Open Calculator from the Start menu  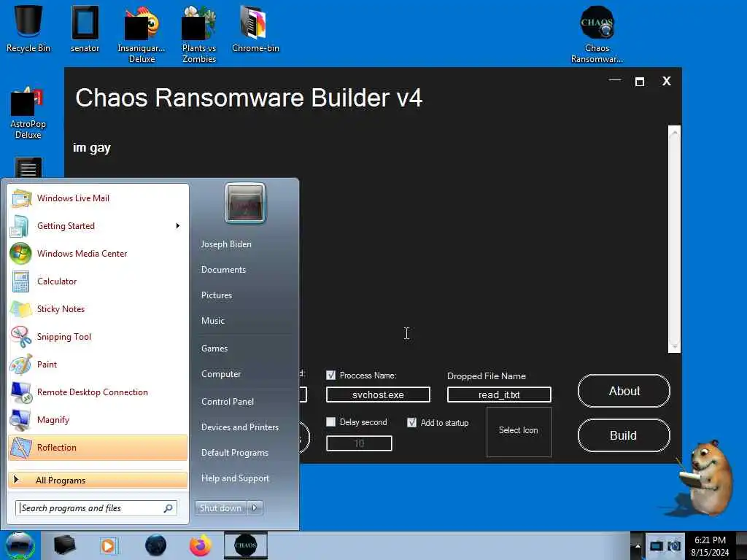coord(98,281)
